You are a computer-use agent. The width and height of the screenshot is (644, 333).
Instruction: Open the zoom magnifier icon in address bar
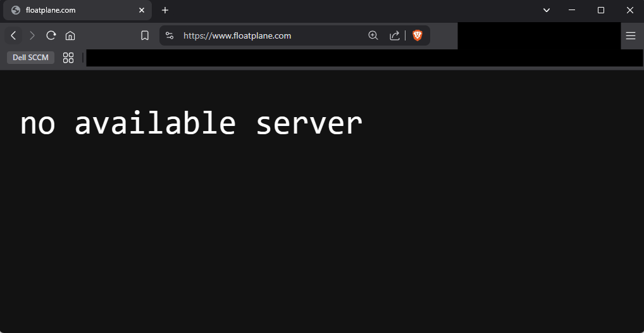[373, 35]
